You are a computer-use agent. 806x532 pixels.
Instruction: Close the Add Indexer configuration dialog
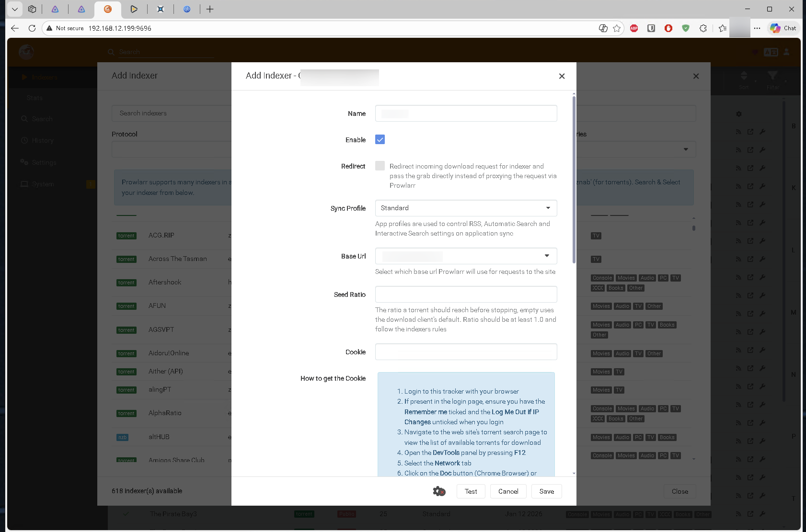(x=562, y=76)
